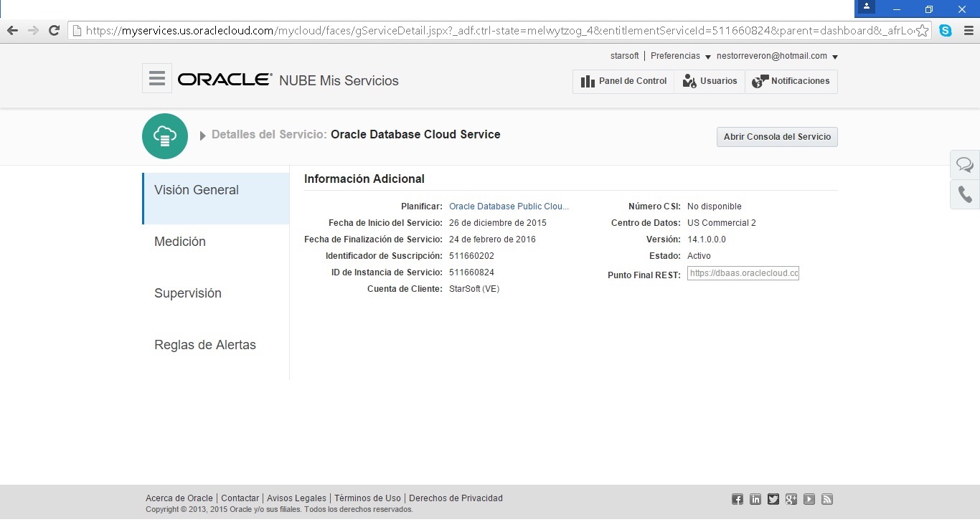
Task: Bookmark this page with the star icon
Action: click(923, 30)
